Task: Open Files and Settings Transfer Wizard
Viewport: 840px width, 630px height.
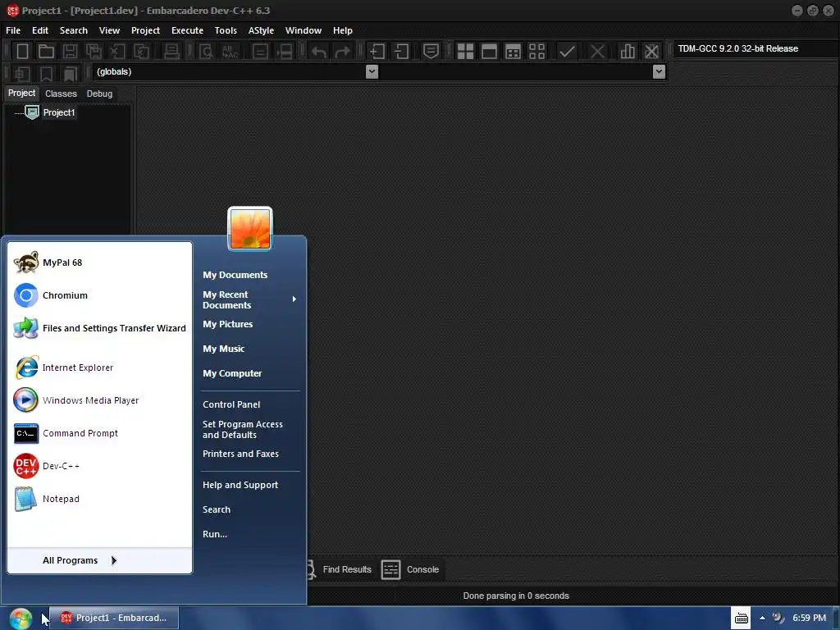Action: click(99, 328)
